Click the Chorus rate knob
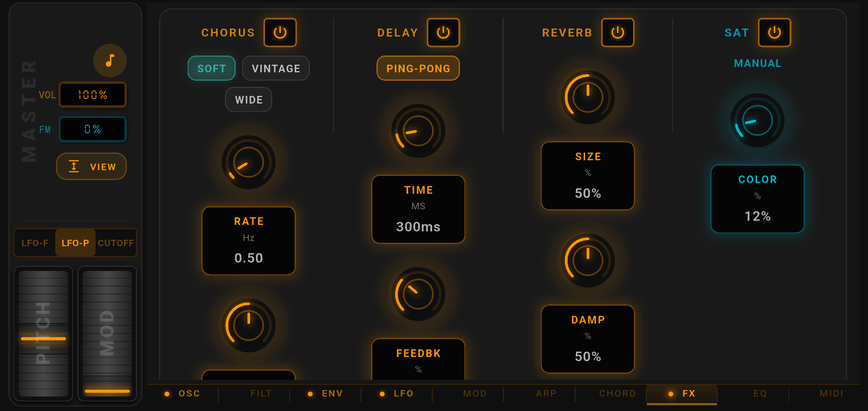Image resolution: width=868 pixels, height=411 pixels. pyautogui.click(x=249, y=162)
